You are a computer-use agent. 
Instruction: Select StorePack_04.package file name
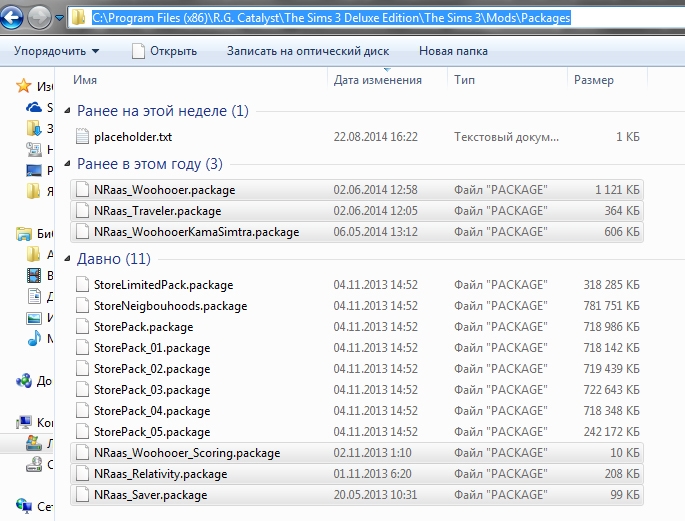[152, 411]
